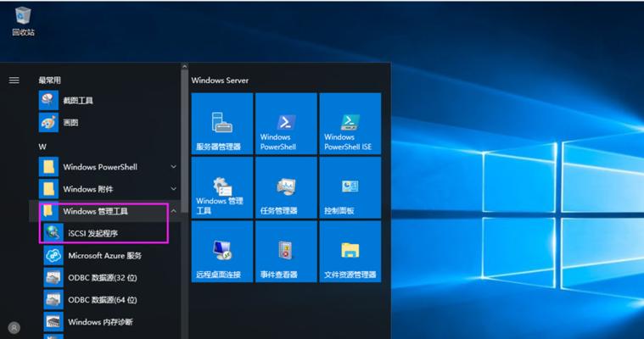Screen dimensions: 644x339
Task: Open the 任务管理器 tile
Action: [x=286, y=187]
